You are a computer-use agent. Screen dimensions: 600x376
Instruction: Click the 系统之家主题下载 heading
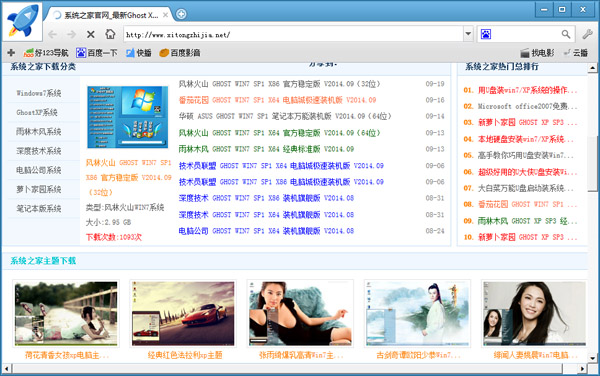pos(43,261)
